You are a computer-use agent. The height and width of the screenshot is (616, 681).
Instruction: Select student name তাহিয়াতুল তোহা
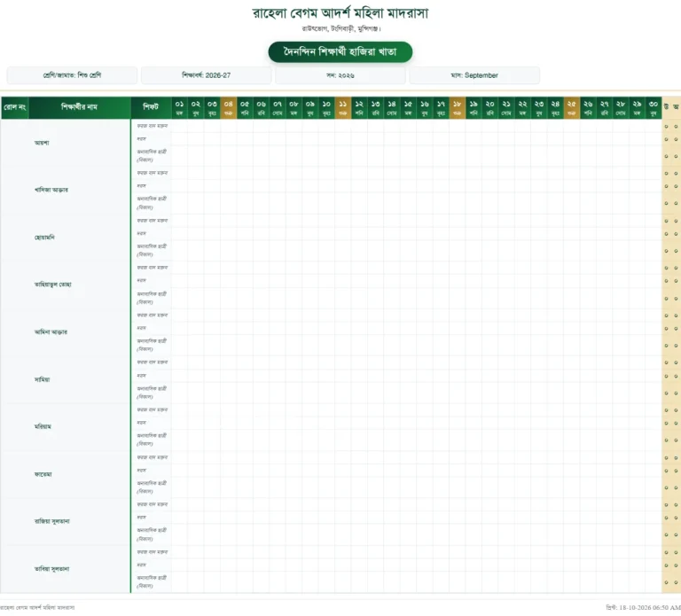(x=53, y=285)
